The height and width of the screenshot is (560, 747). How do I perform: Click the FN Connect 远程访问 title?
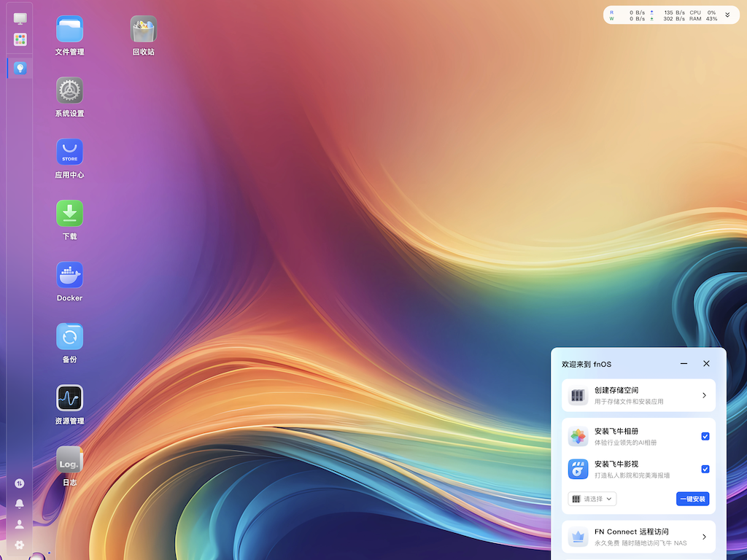[x=631, y=532]
